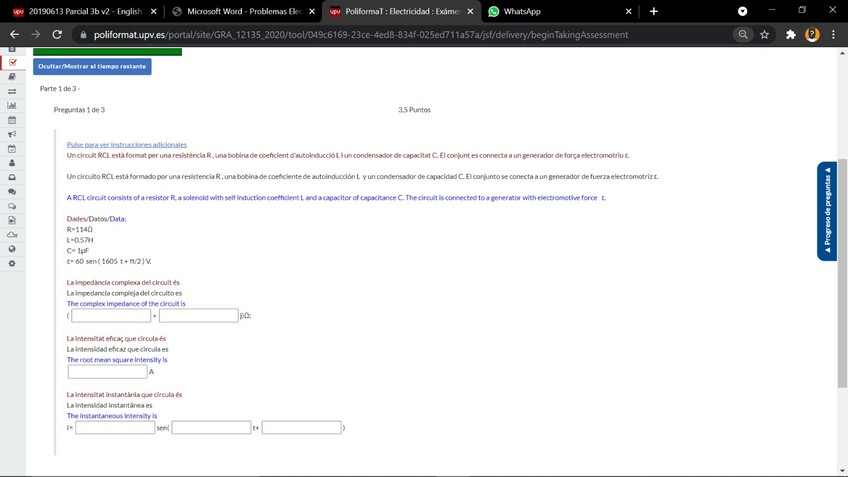Open the document file icon in sidebar
This screenshot has height=477, width=848.
(x=12, y=220)
